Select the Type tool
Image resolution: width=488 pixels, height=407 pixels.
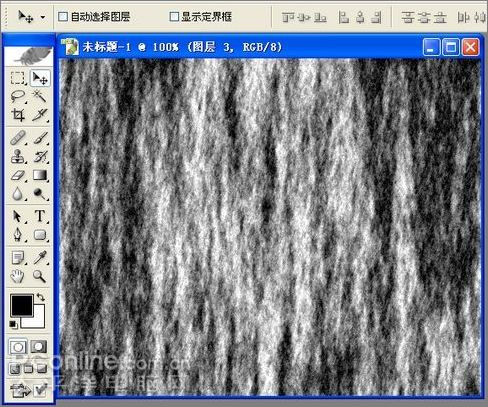click(x=40, y=216)
